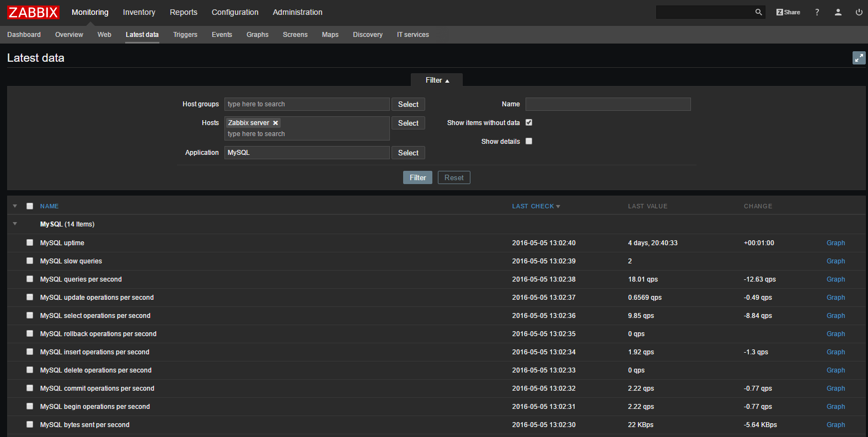
Task: Open the Discovery tab
Action: [368, 35]
